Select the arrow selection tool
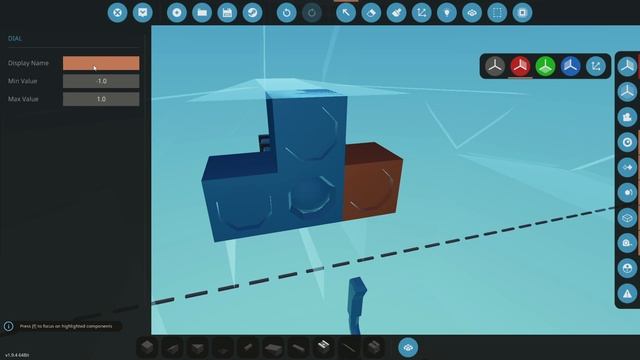 [x=346, y=13]
